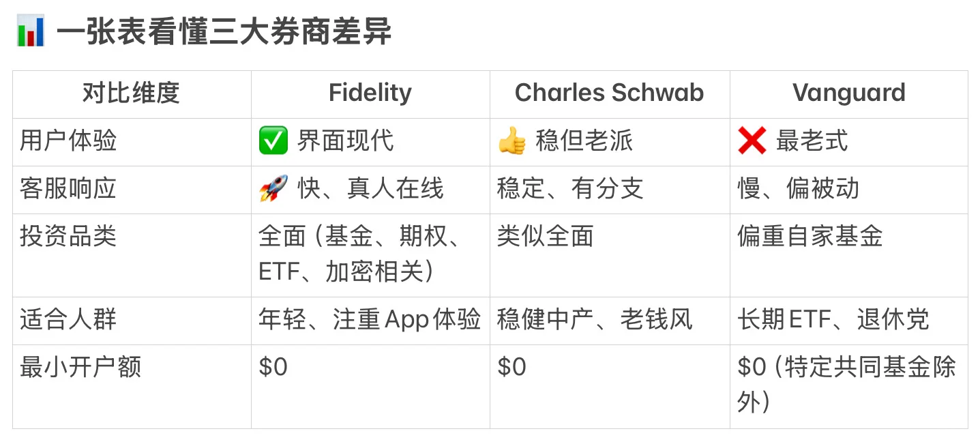Select the Fidelity column header
Image resolution: width=980 pixels, height=442 pixels.
pos(370,93)
